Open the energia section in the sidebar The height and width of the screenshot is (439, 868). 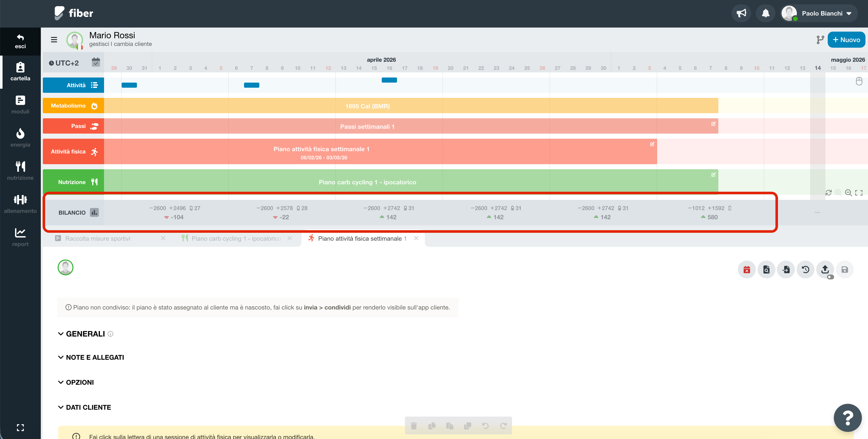coord(20,138)
